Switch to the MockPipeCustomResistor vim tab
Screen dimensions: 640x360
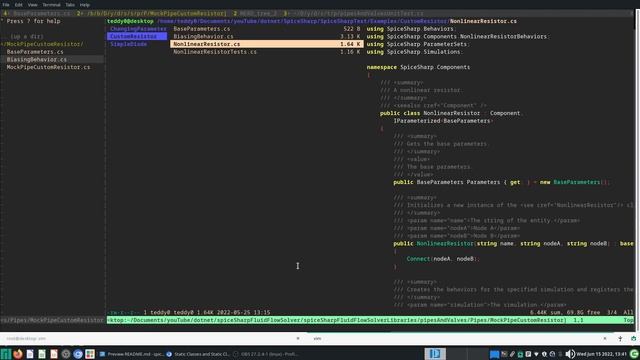click(151, 13)
